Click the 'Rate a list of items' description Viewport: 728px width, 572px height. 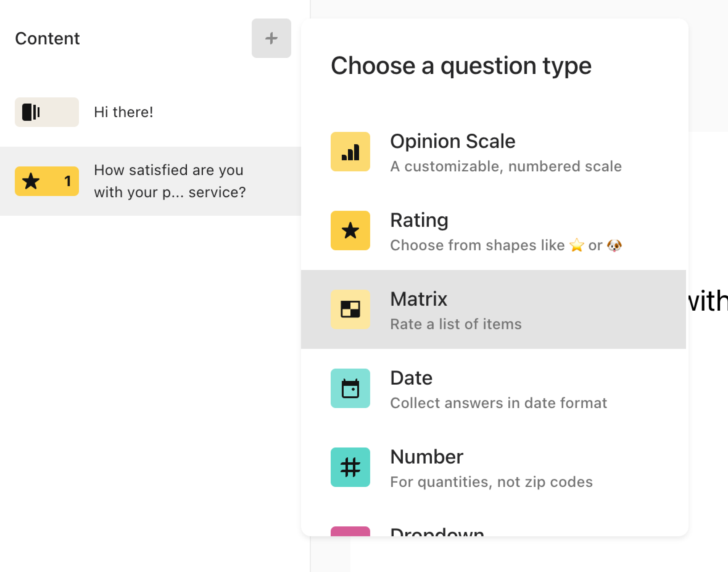[x=456, y=324]
